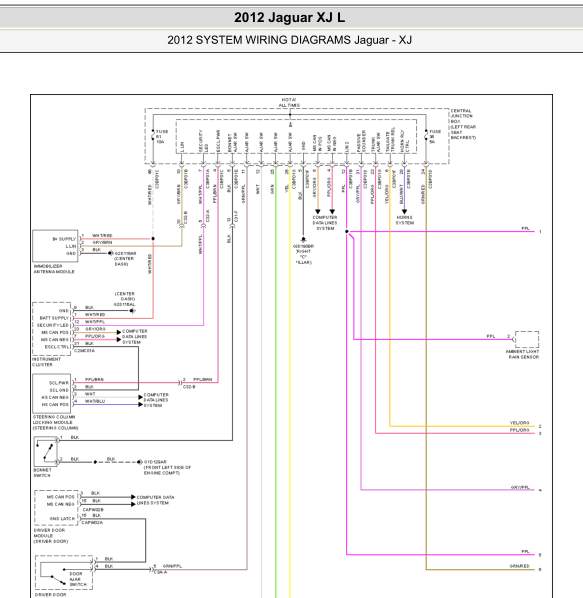Click the 'B+ SUPPLY' pin label
This screenshot has height=598, width=583.
coord(64,239)
